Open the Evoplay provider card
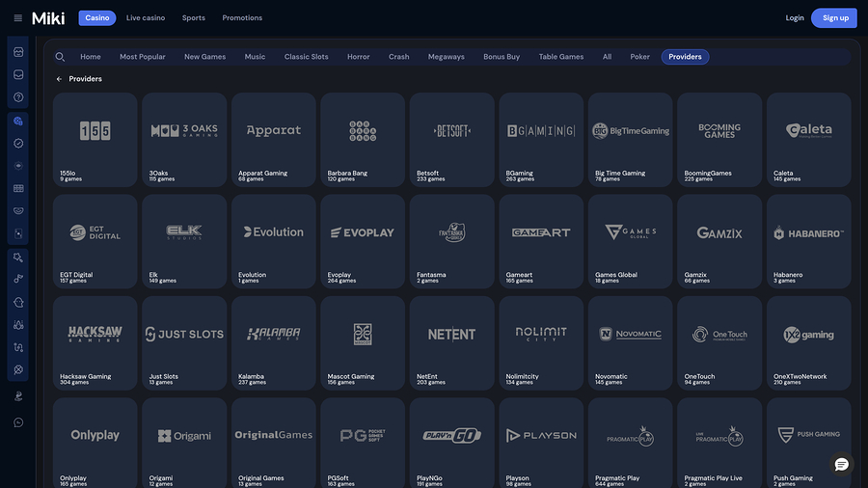The image size is (868, 488). click(363, 241)
